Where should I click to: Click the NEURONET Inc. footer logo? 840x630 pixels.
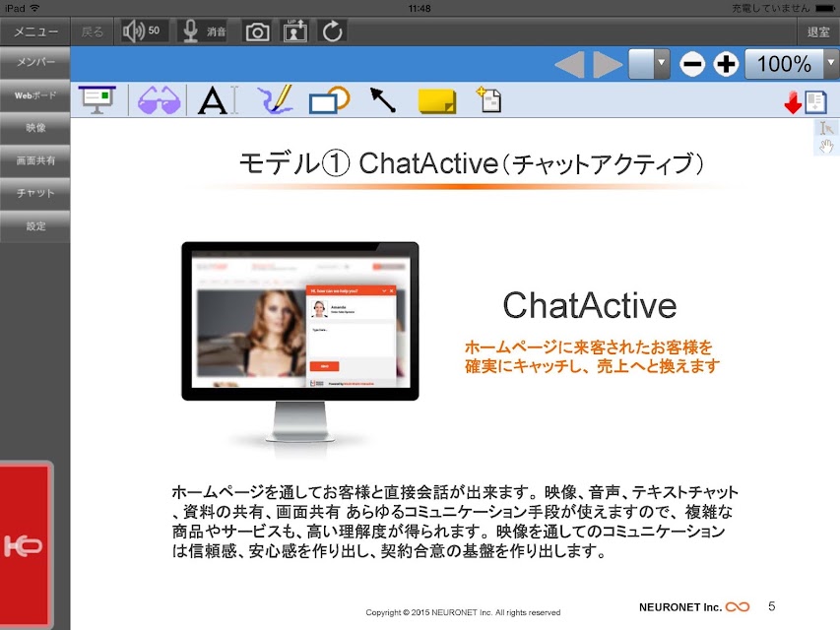pos(693,607)
